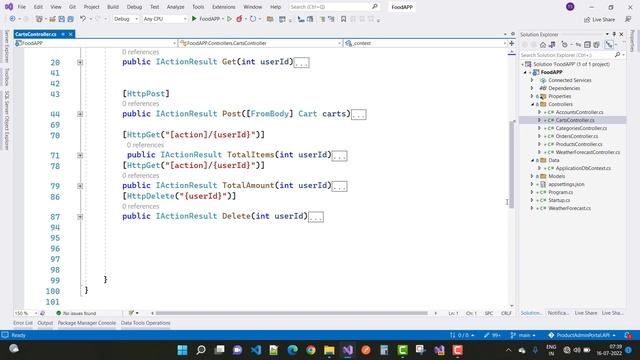Click the Hot Reload flame icon
The width and height of the screenshot is (640, 360).
[240, 19]
